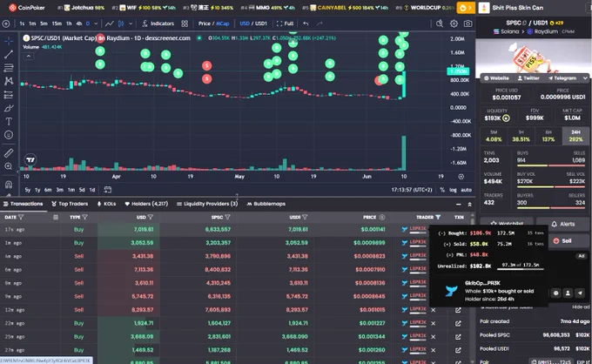The image size is (592, 364).
Task: Open the Liquidity Providers (3) tab
Action: 207,204
